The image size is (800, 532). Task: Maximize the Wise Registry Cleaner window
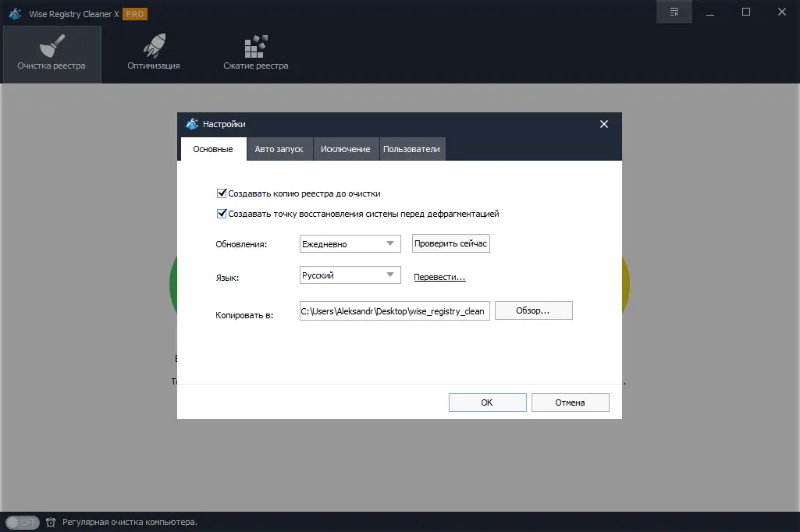746,12
